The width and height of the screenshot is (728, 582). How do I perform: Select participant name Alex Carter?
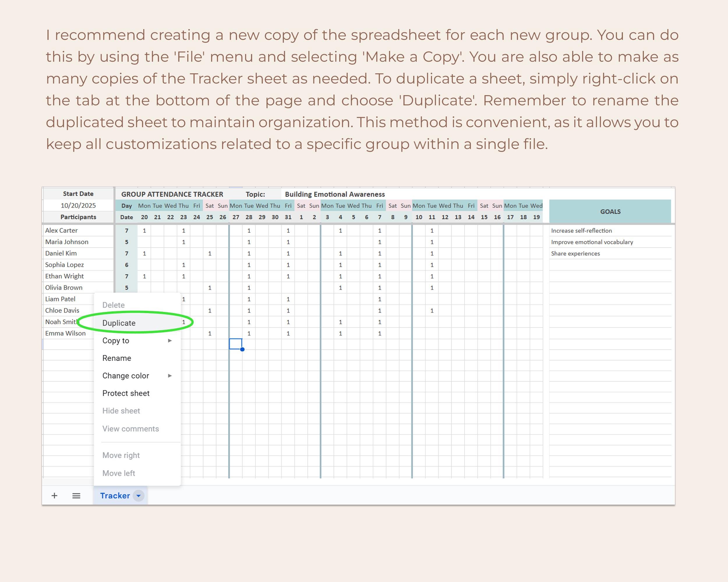click(x=78, y=230)
